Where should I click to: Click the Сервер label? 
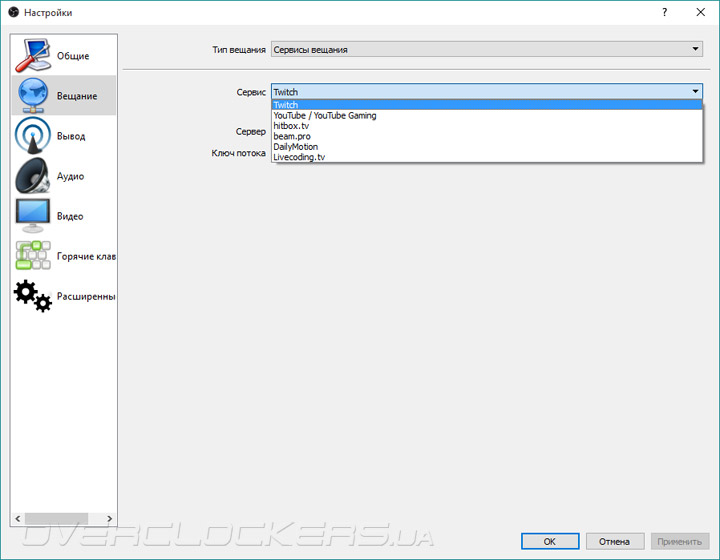click(251, 132)
